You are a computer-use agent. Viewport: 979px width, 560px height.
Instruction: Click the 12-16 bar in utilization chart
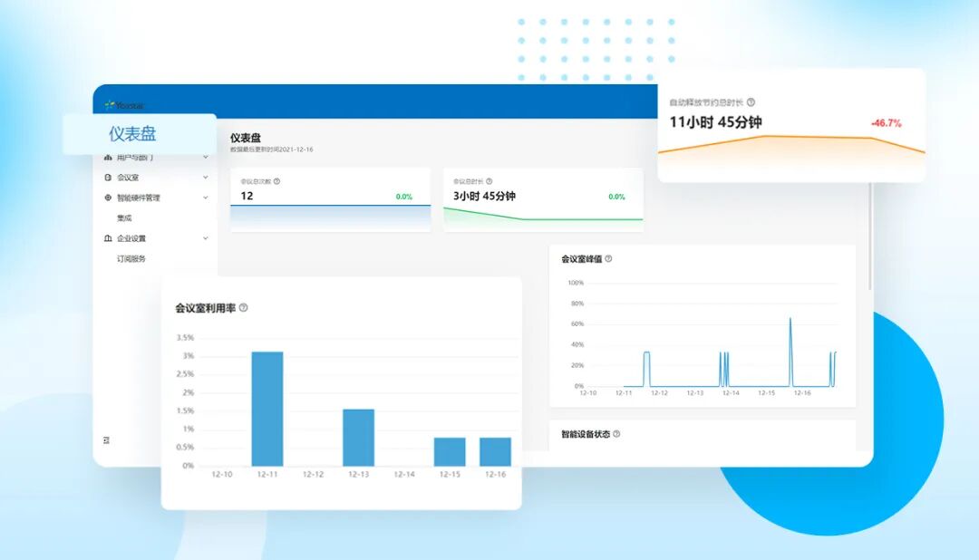pos(495,452)
